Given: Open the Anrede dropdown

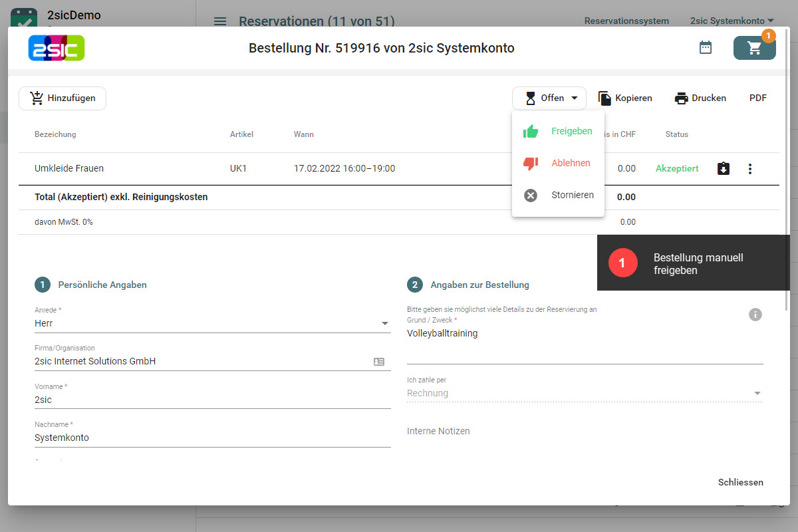Looking at the screenshot, I should (212, 323).
